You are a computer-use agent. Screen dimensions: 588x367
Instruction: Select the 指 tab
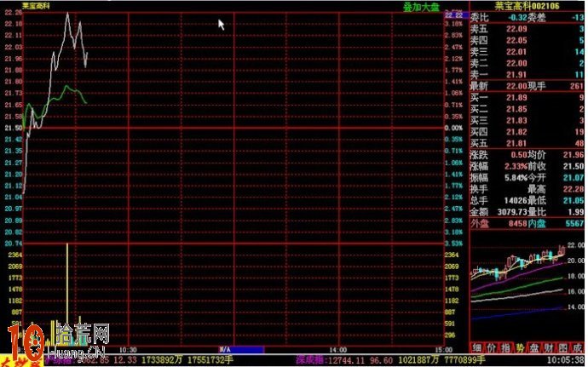tap(505, 347)
